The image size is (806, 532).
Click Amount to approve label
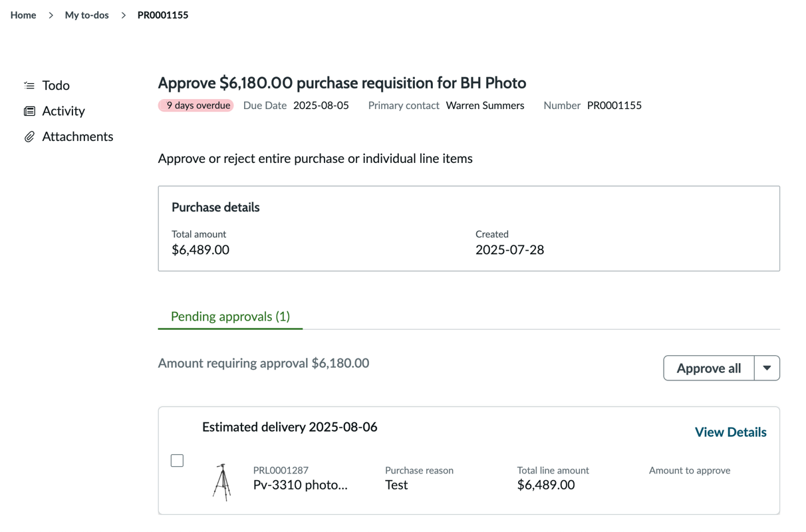[690, 470]
